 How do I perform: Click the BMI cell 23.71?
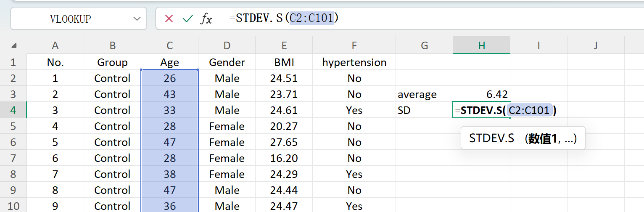[x=284, y=94]
